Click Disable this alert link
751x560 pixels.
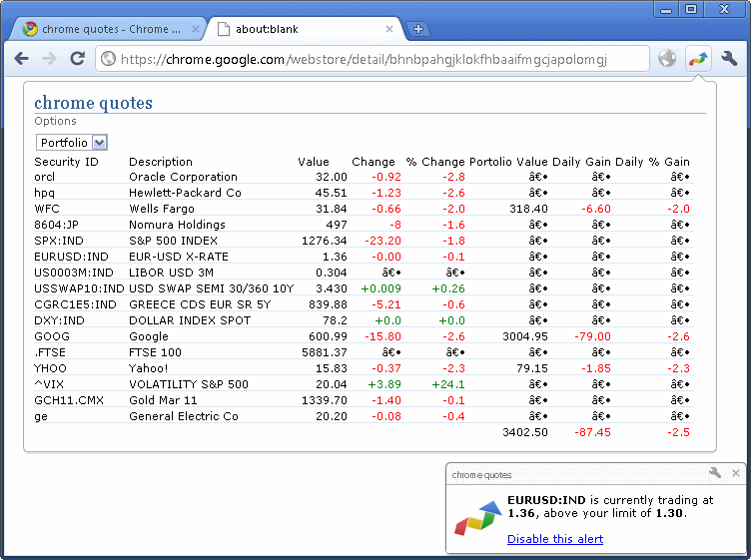tap(555, 539)
